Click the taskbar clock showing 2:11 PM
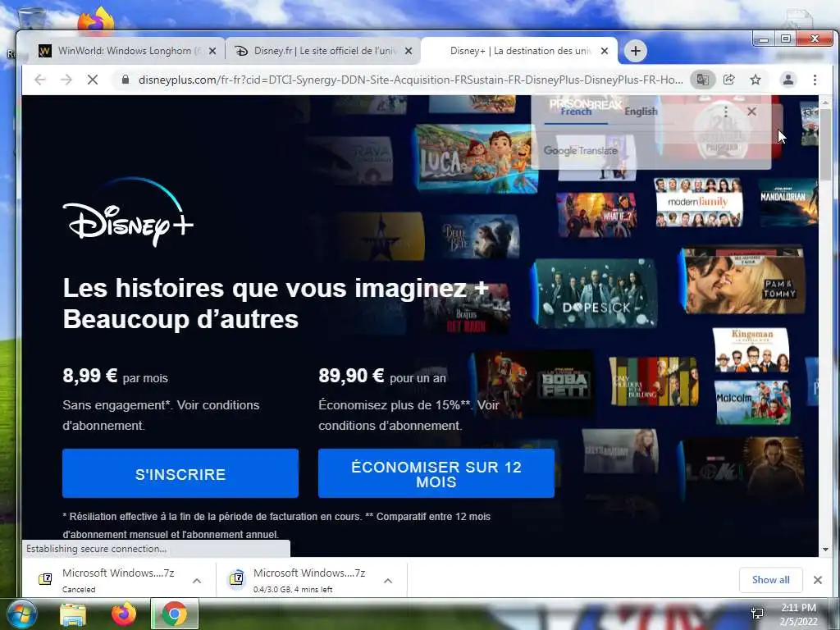Screen dimensions: 840x630 [x=799, y=614]
